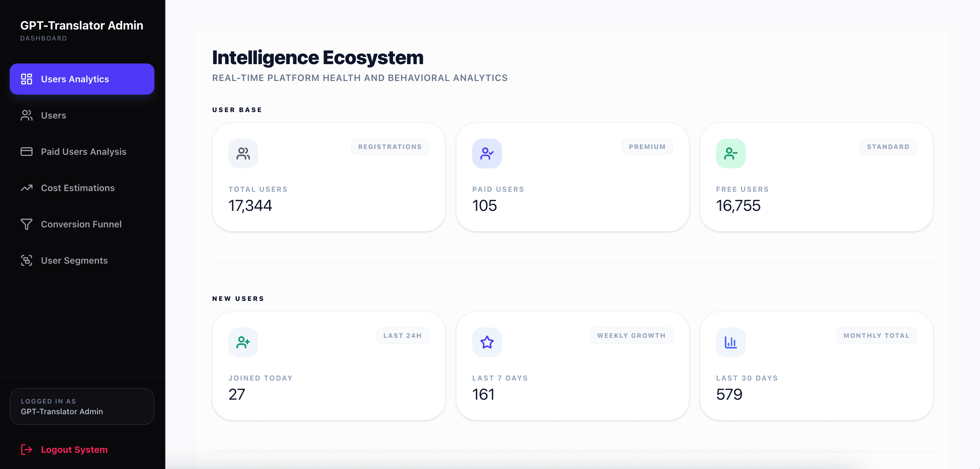Select the Paid Users person-check icon
Image resolution: width=980 pixels, height=469 pixels.
point(486,153)
